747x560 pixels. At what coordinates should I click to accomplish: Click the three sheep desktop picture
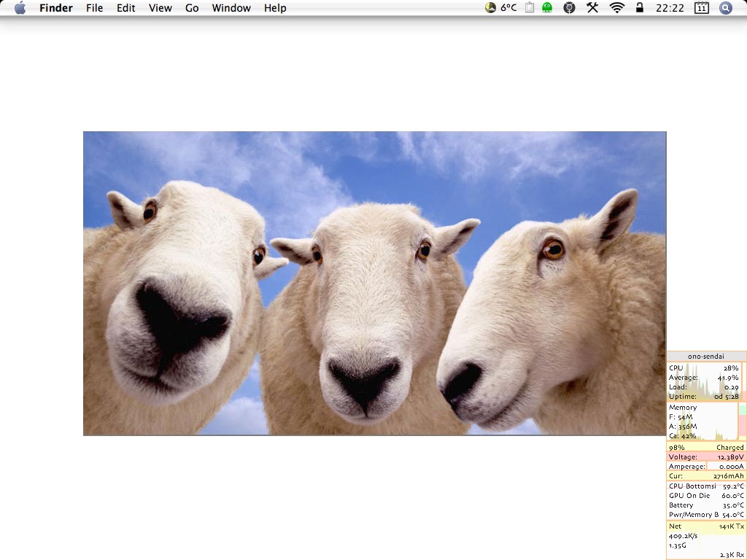374,284
